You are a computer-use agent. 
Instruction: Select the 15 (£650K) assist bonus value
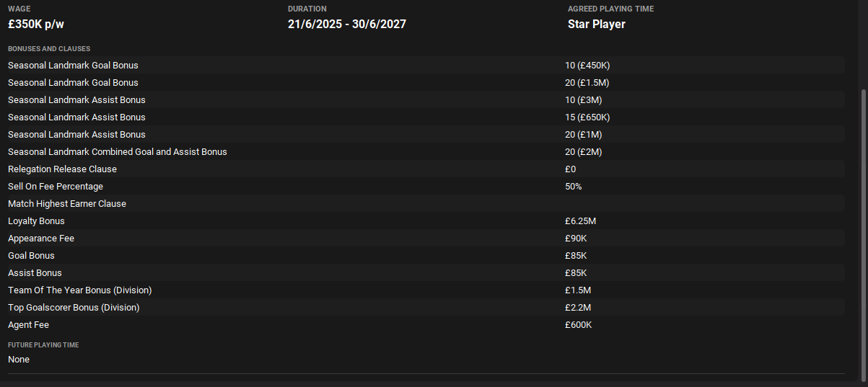click(587, 117)
